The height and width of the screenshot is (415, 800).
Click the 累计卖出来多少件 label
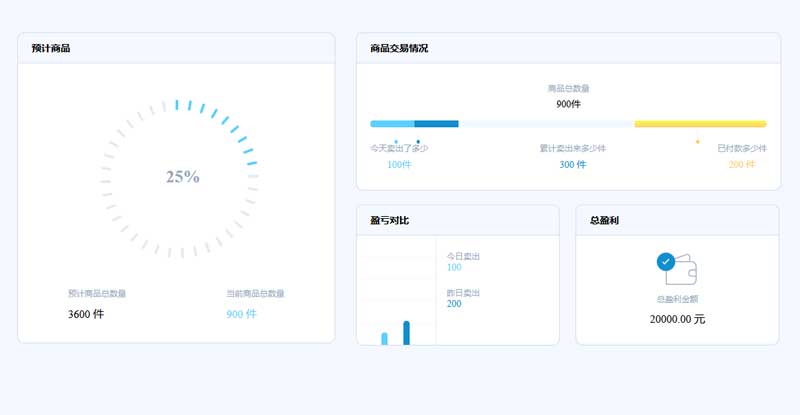[x=572, y=148]
